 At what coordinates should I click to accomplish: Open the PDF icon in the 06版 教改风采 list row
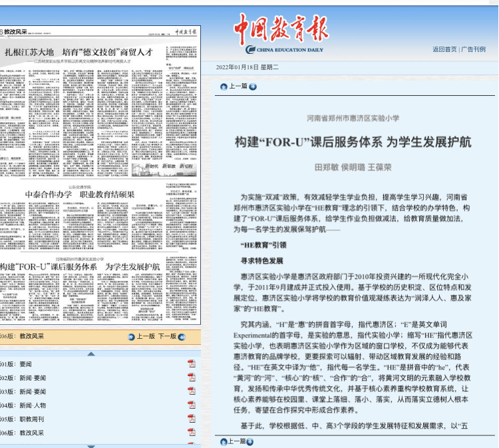(191, 432)
